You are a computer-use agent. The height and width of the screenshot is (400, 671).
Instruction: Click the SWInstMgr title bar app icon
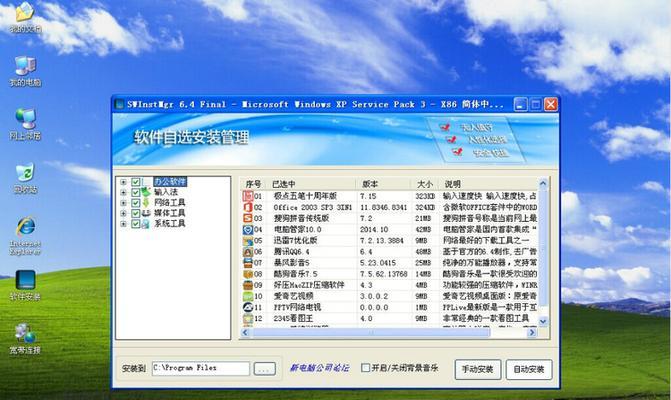(x=120, y=104)
